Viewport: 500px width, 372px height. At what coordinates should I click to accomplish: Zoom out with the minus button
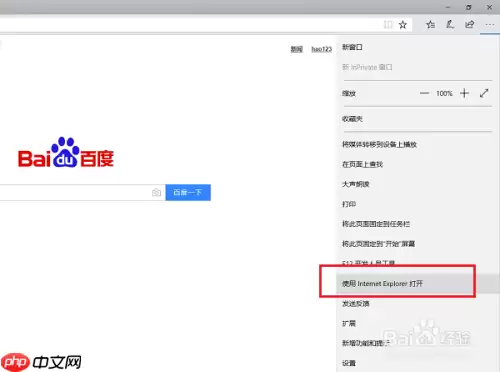pos(424,93)
